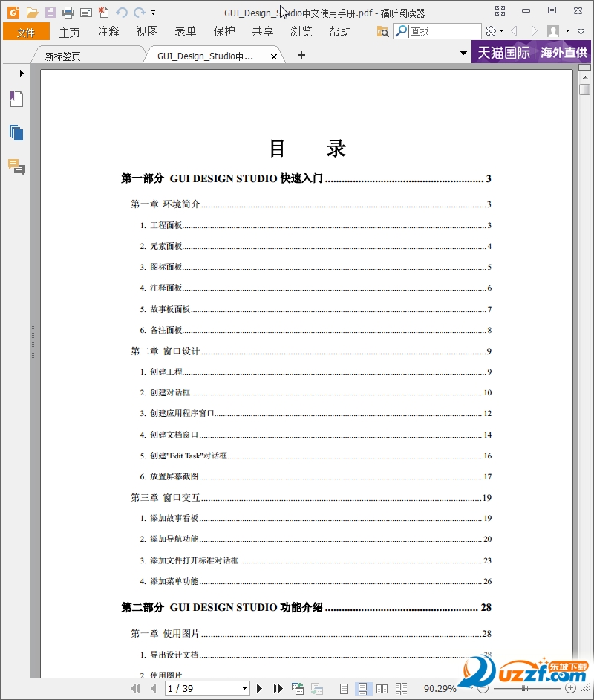Switch to facing pages layout
The image size is (594, 700).
[x=382, y=689]
